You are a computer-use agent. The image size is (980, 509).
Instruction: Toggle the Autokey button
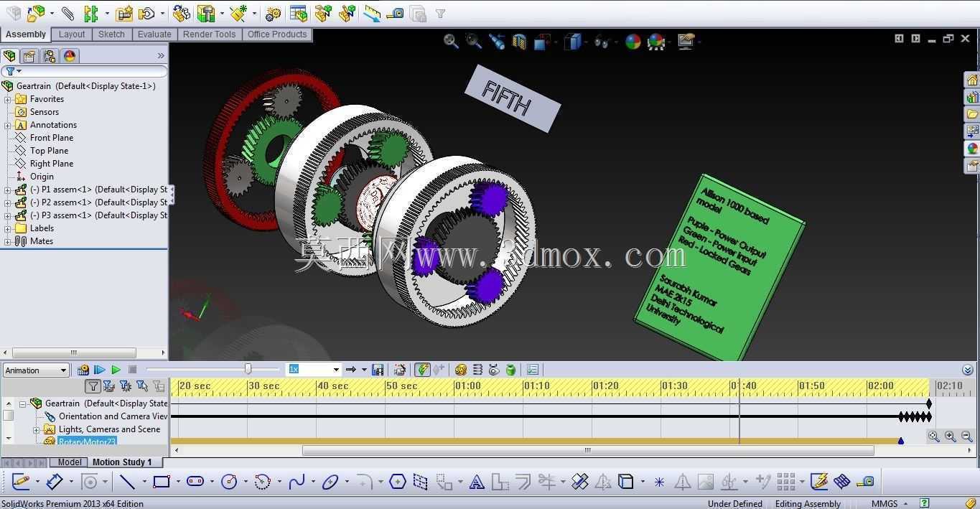point(422,370)
